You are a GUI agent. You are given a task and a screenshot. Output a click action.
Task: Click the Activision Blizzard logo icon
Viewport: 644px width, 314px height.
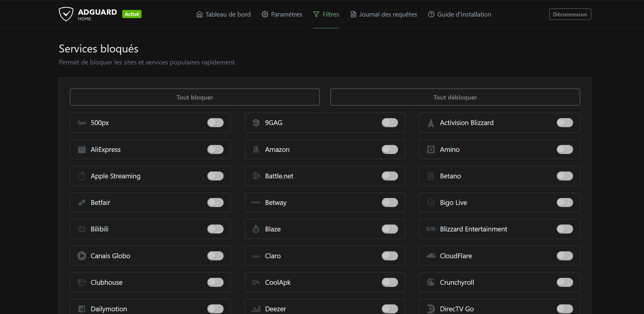[x=431, y=123]
